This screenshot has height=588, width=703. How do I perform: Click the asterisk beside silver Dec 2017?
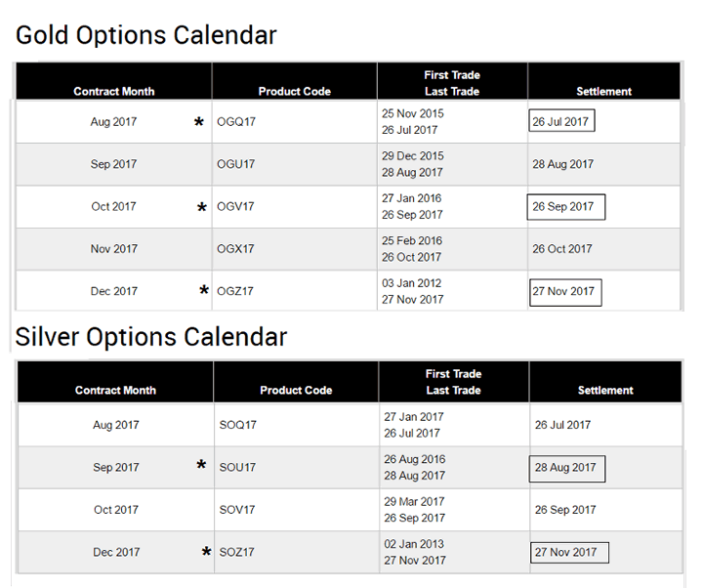[206, 554]
